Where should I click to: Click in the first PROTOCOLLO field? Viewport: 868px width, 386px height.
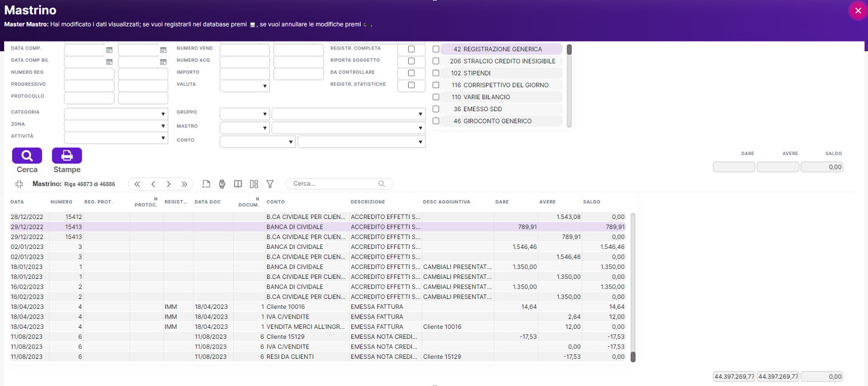point(89,98)
